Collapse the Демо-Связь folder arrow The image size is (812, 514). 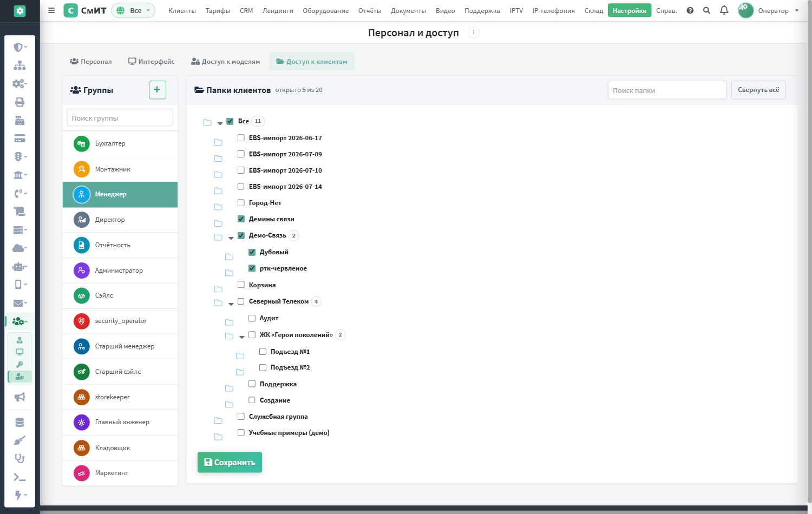pos(231,238)
